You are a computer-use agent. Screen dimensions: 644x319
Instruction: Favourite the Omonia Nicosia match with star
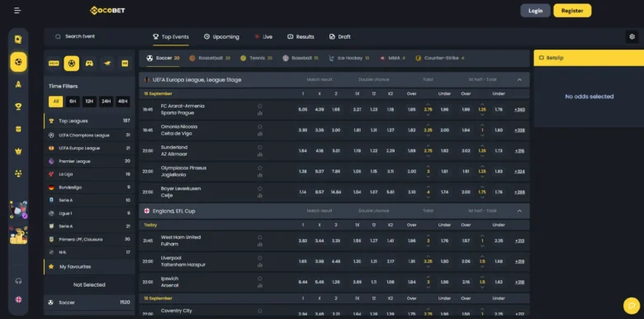pos(259,126)
